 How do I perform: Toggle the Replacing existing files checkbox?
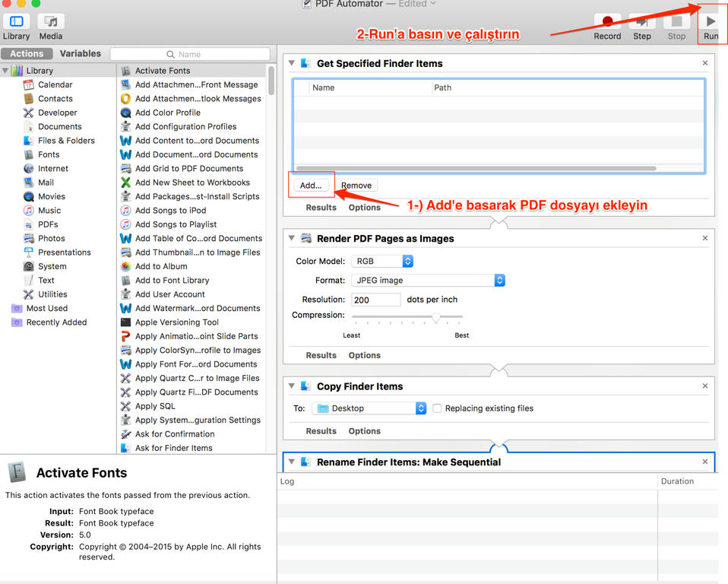tap(437, 408)
